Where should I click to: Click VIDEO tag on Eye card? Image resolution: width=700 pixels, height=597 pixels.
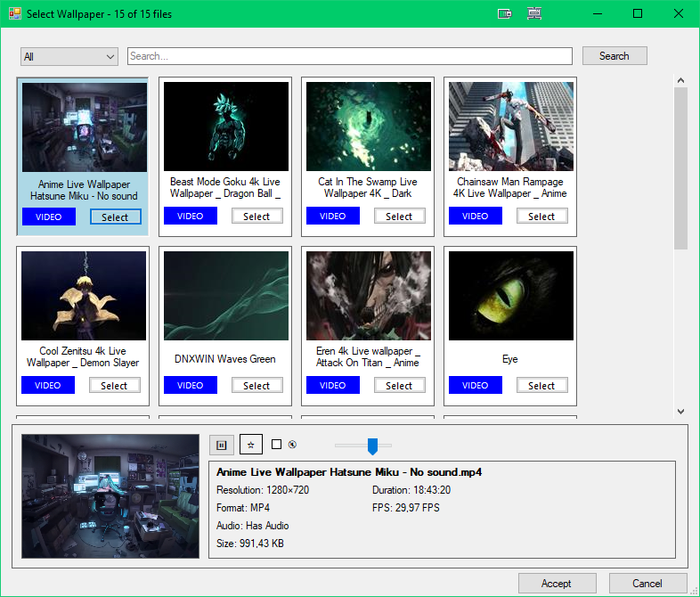pyautogui.click(x=475, y=385)
